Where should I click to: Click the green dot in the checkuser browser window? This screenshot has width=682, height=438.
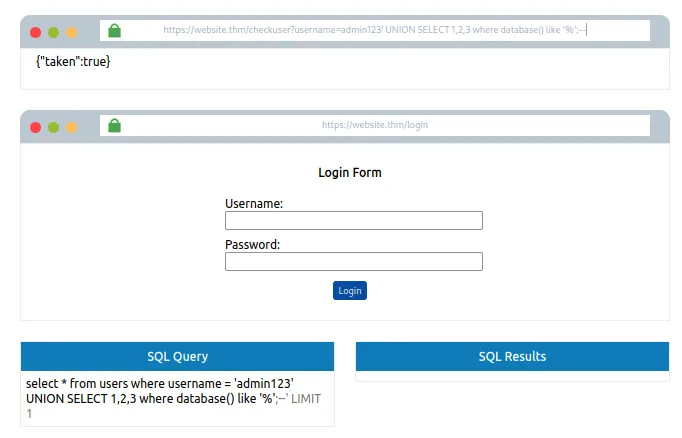(53, 32)
